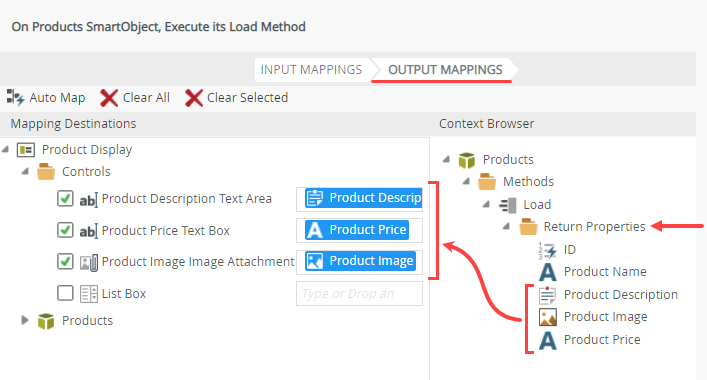707x380 pixels.
Task: Click the Product Display view icon
Action: point(26,150)
